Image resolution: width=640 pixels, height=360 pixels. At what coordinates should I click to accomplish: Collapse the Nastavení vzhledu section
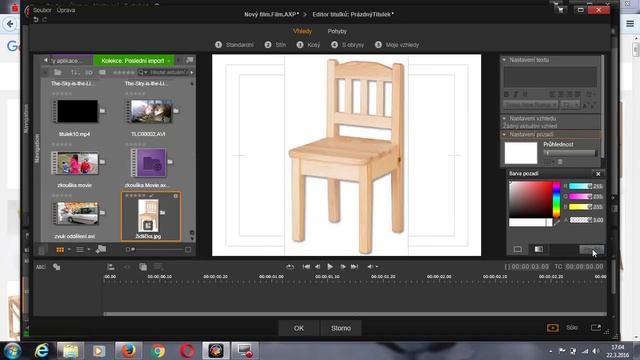click(504, 118)
